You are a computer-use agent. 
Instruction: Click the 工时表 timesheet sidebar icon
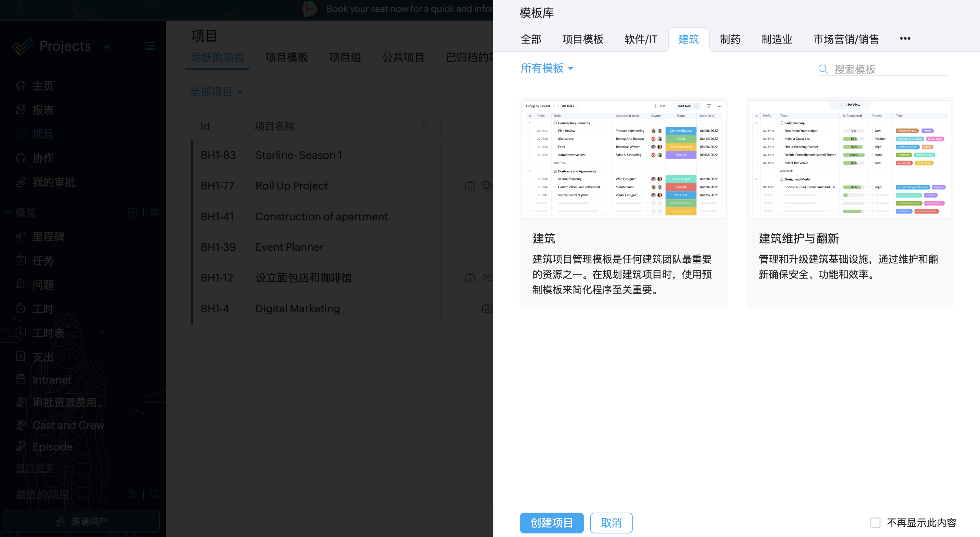[20, 333]
